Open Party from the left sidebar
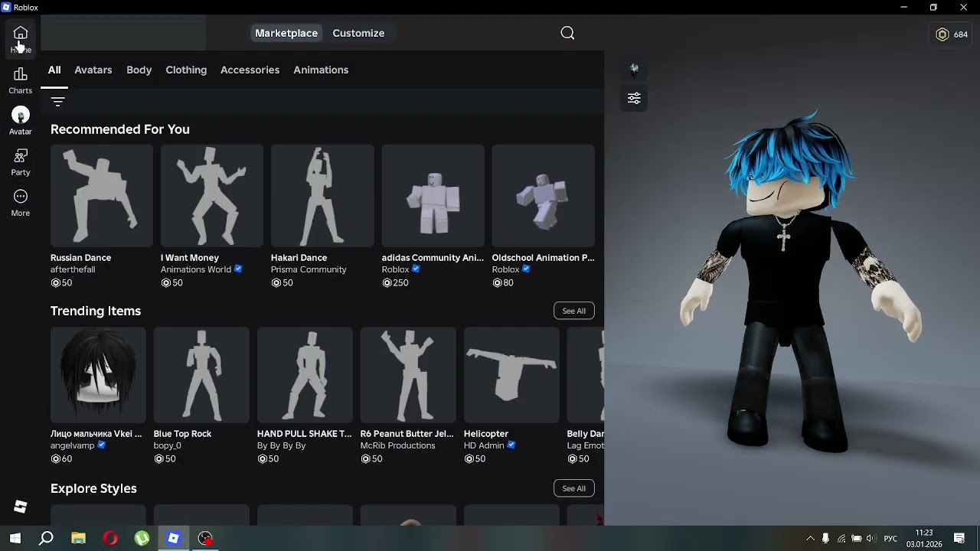 click(21, 161)
